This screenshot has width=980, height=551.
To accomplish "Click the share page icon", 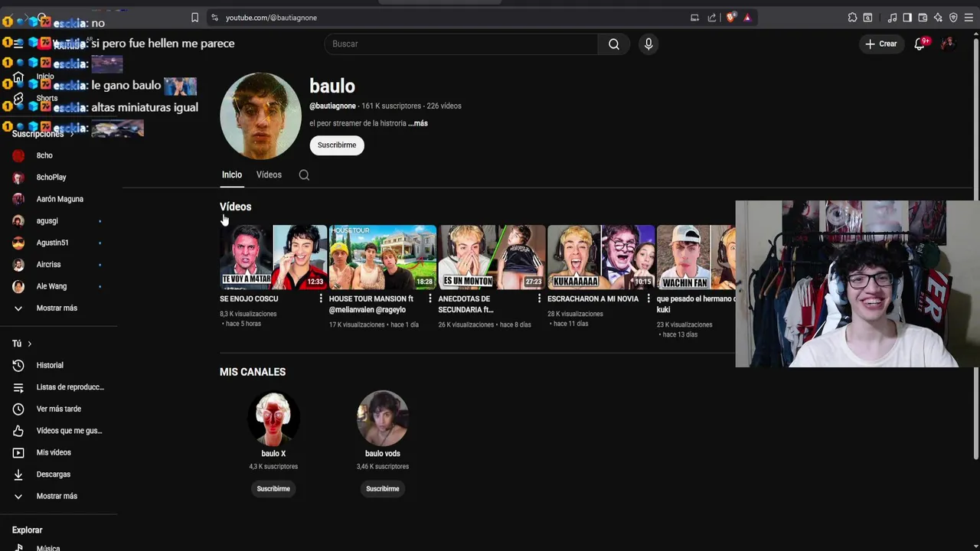I will (x=712, y=18).
